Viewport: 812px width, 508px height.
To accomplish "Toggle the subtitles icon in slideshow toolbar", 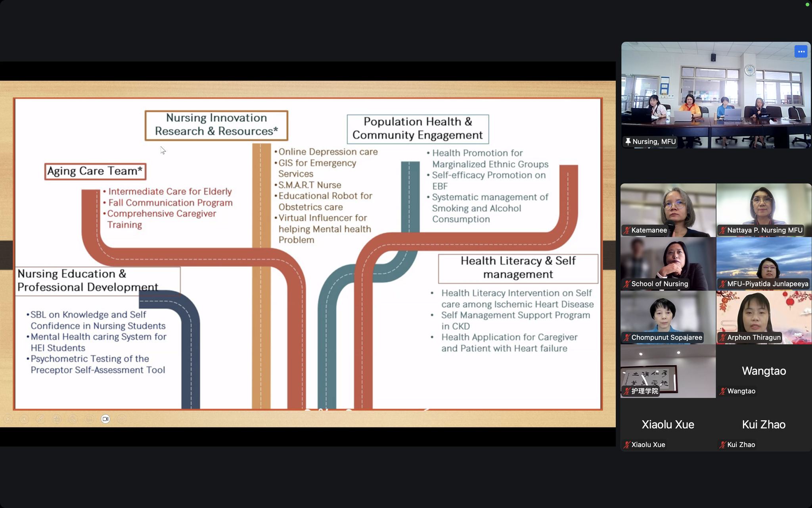I will (x=89, y=419).
